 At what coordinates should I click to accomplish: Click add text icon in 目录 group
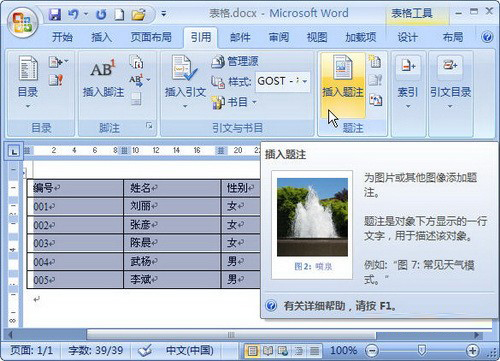(x=58, y=62)
